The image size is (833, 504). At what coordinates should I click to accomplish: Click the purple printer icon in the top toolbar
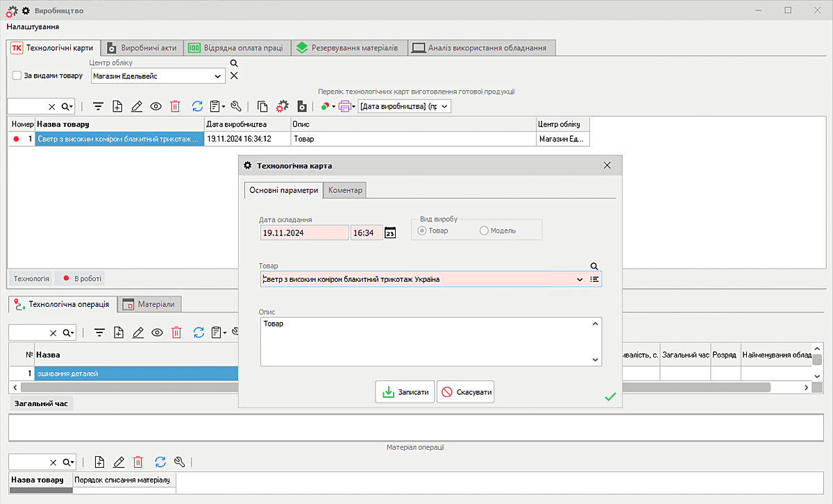(344, 106)
